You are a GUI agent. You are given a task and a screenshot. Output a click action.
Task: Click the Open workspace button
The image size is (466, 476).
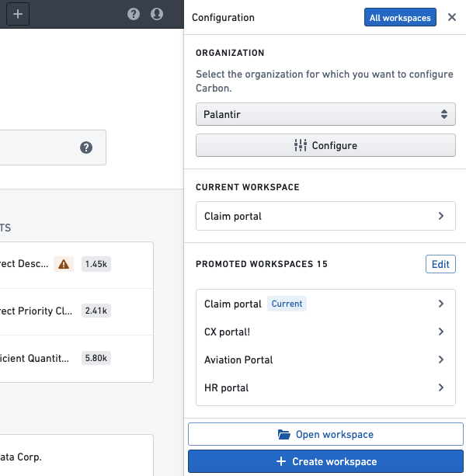click(325, 434)
